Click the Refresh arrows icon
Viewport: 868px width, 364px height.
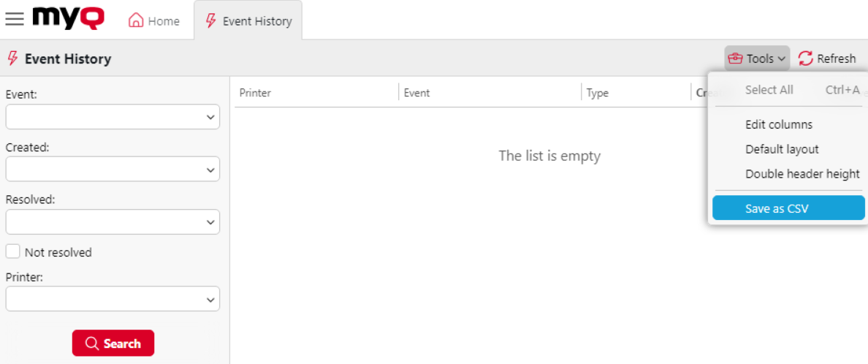(805, 58)
